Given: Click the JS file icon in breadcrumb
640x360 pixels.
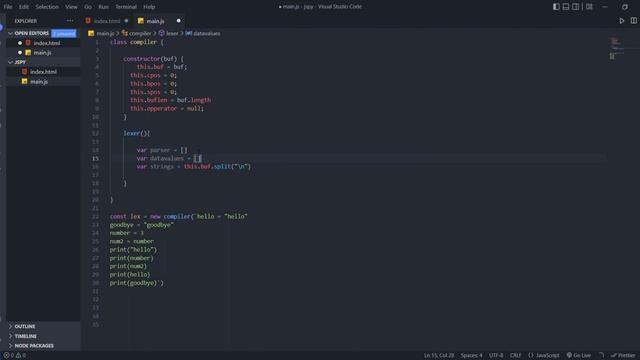Looking at the screenshot, I should [x=91, y=33].
